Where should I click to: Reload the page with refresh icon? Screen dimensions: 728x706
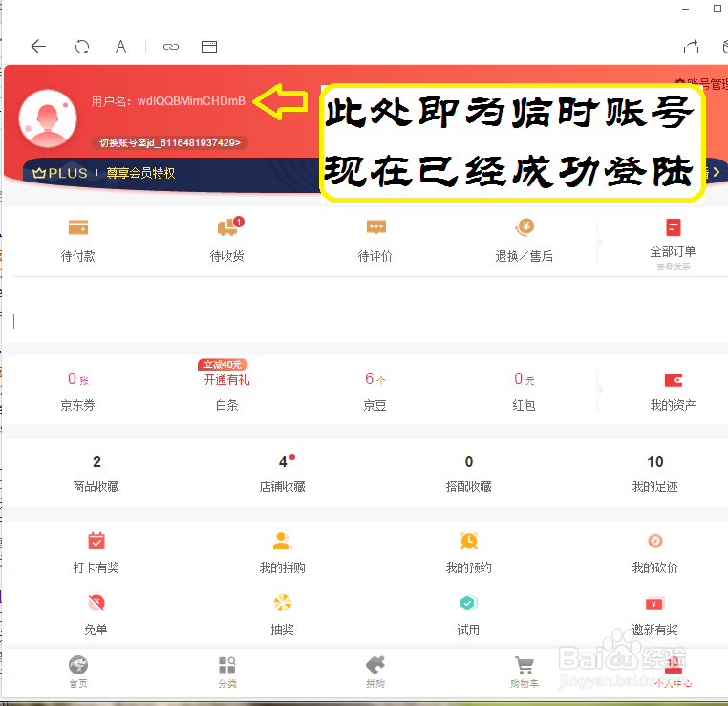coord(82,47)
